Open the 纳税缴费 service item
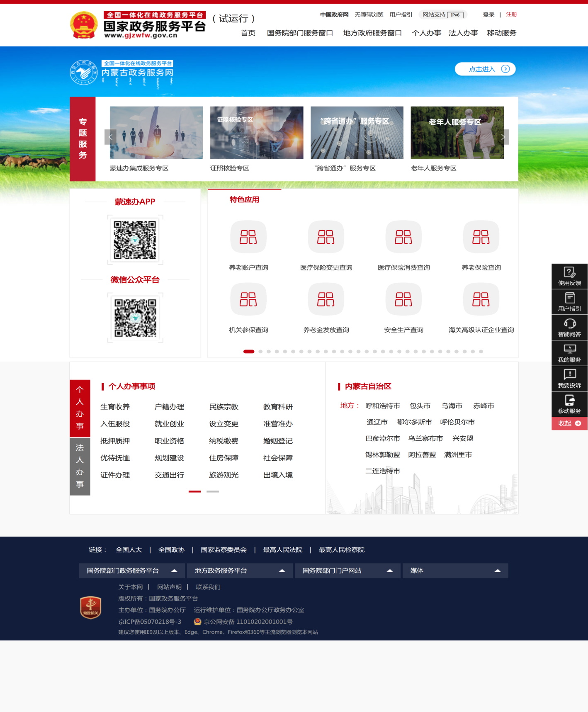 coord(224,441)
